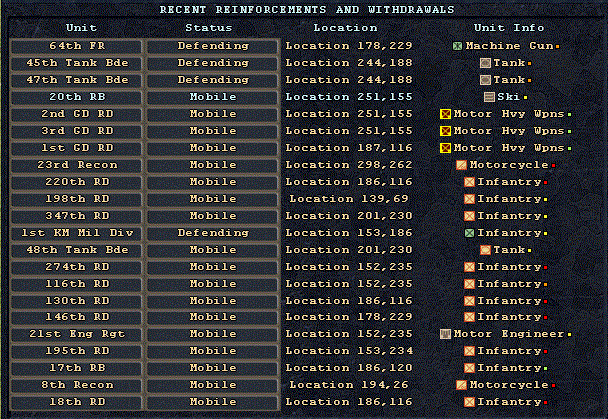608x419 pixels.
Task: Click Location 178,229 in the 64th FR row
Action: (349, 46)
